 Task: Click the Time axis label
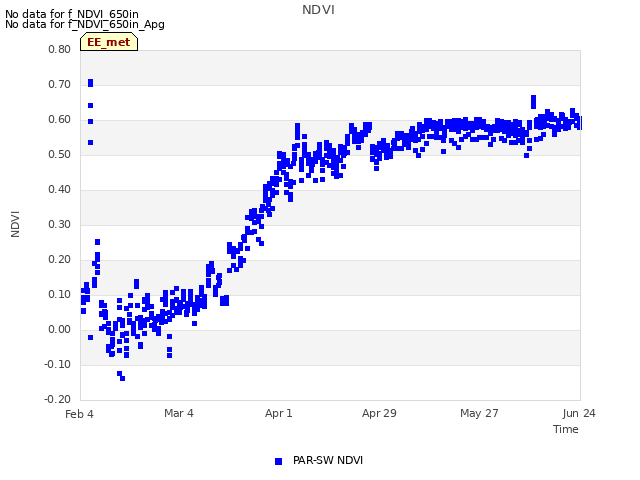566,429
